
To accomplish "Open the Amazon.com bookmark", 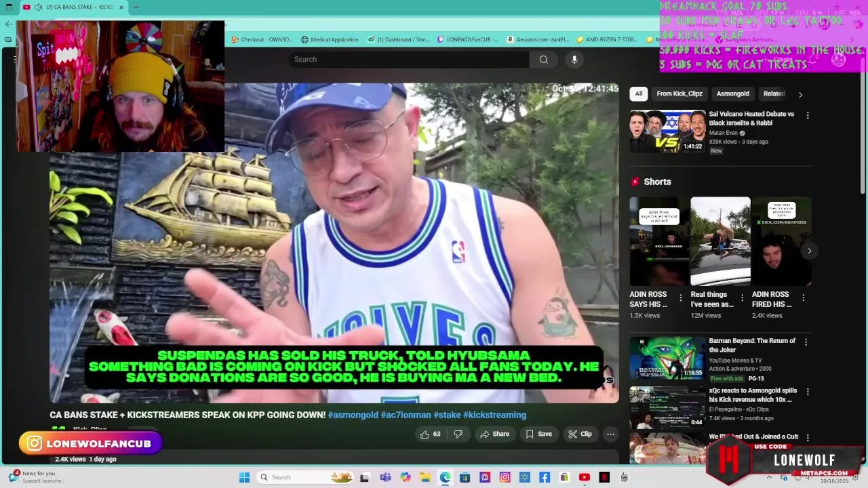I will point(538,40).
